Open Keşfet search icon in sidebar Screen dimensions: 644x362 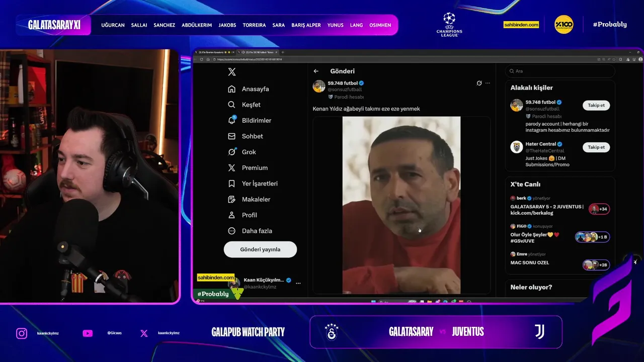(x=231, y=105)
